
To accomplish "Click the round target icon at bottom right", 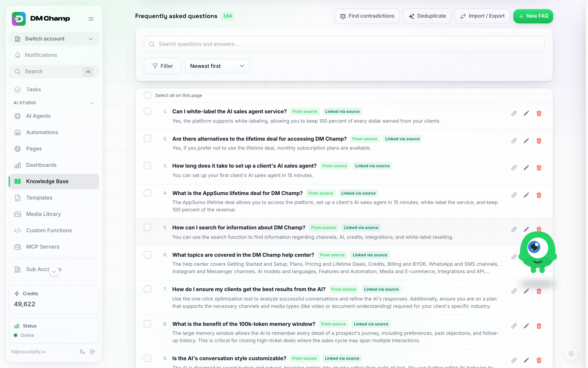I will coord(571,354).
